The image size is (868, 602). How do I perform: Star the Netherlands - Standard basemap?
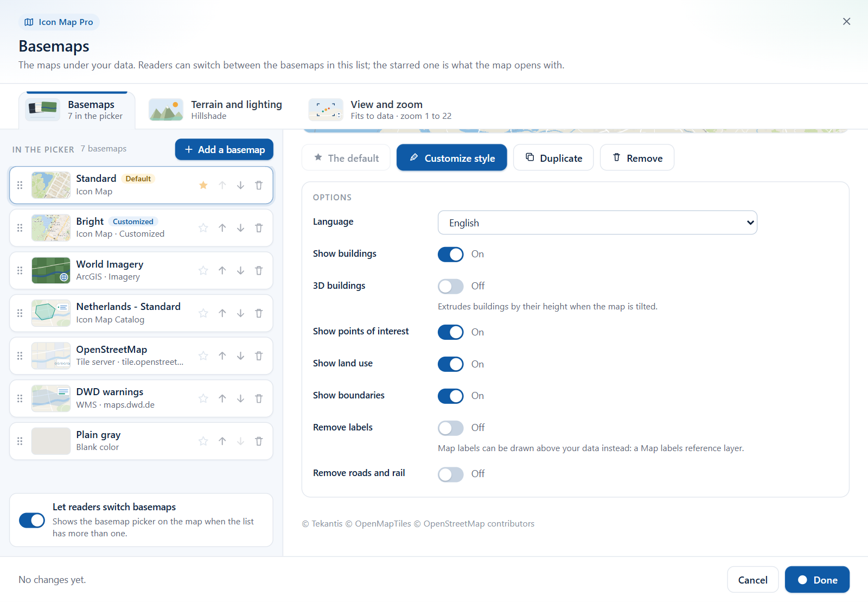pos(203,313)
